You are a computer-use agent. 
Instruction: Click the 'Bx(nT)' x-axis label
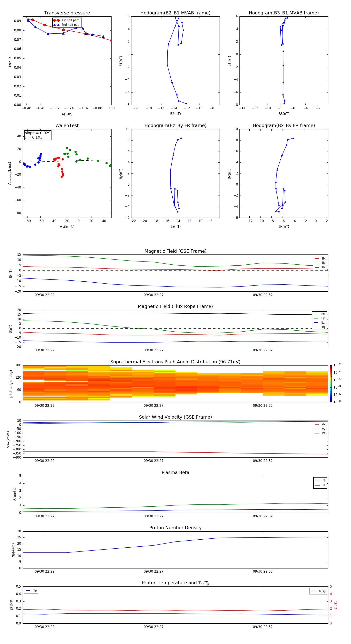click(x=284, y=227)
